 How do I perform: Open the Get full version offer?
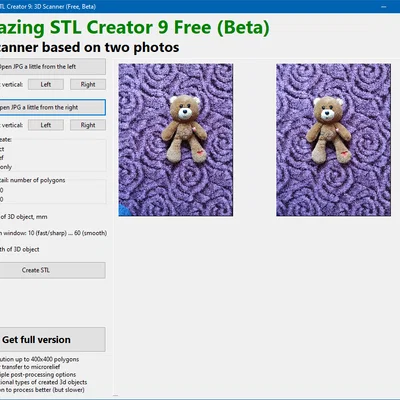click(x=53, y=339)
